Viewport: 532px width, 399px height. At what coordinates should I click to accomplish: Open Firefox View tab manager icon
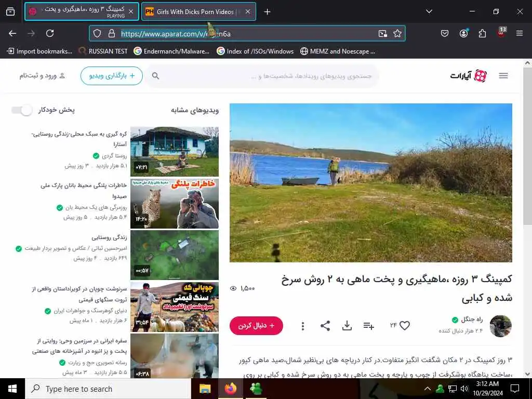10,11
